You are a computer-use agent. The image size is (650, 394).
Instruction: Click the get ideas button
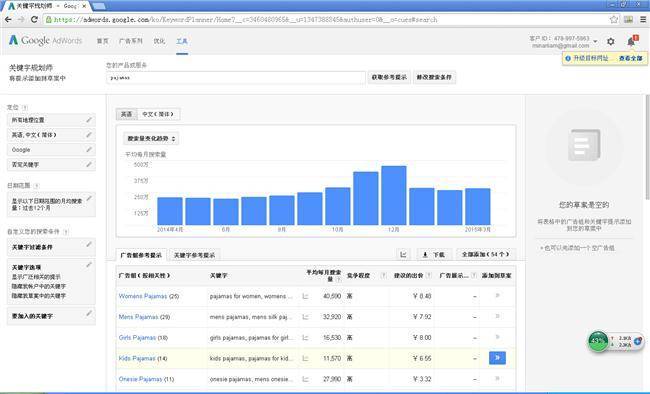click(389, 77)
